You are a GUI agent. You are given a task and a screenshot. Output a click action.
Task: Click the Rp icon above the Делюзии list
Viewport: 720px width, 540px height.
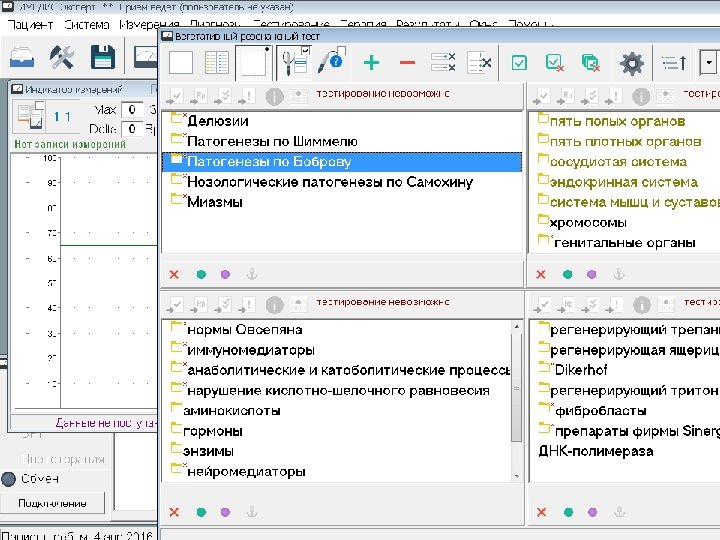click(199, 96)
